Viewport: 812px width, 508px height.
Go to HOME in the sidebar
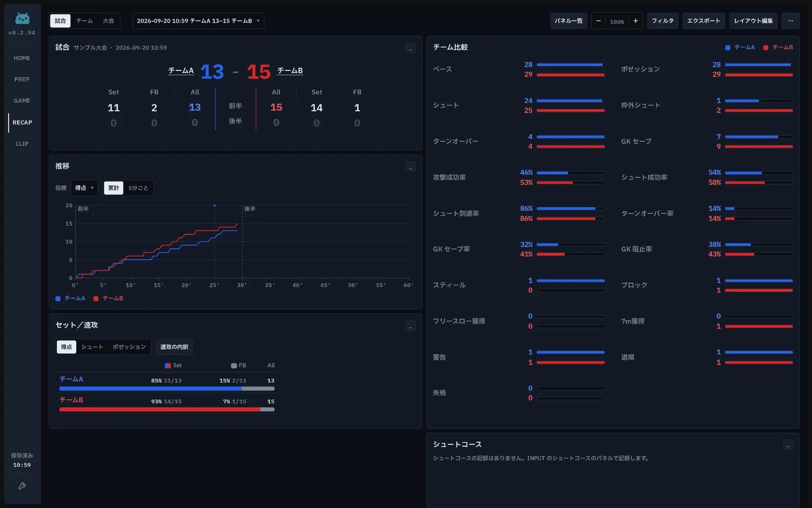point(22,58)
